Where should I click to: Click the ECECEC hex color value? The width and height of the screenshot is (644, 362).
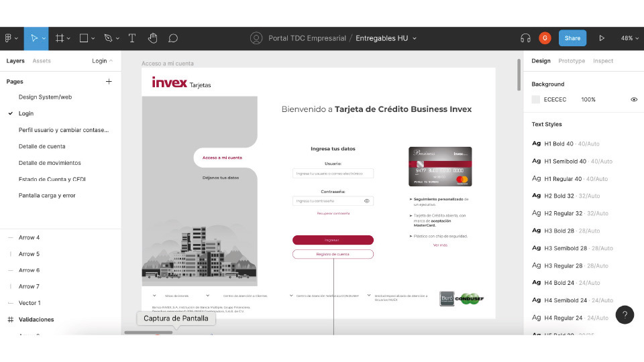(x=555, y=99)
